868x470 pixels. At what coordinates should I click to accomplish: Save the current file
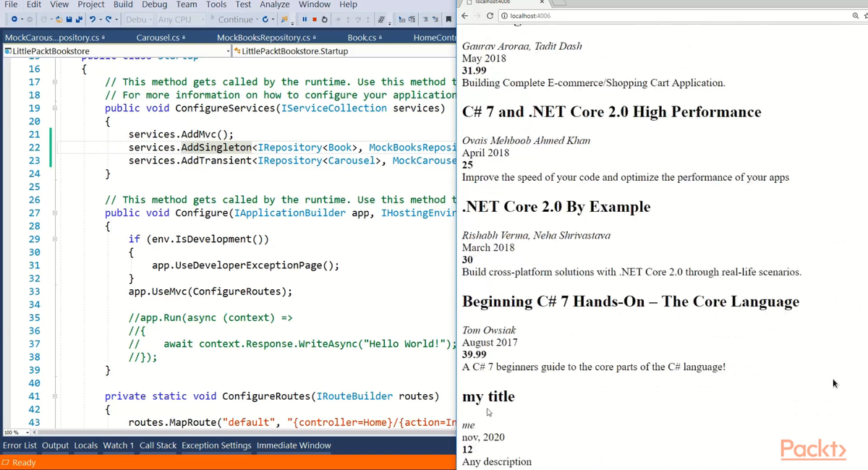click(69, 20)
